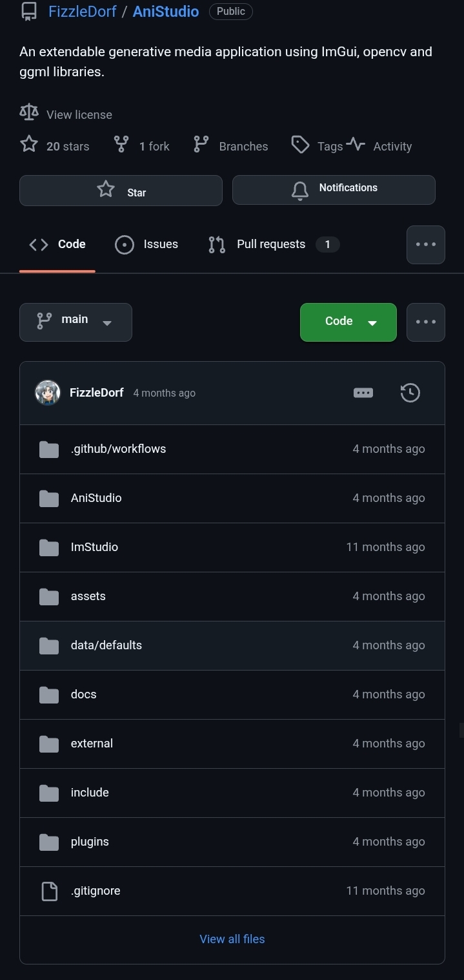The width and height of the screenshot is (464, 980).
Task: View repository Activity pulse icon
Action: click(x=356, y=144)
